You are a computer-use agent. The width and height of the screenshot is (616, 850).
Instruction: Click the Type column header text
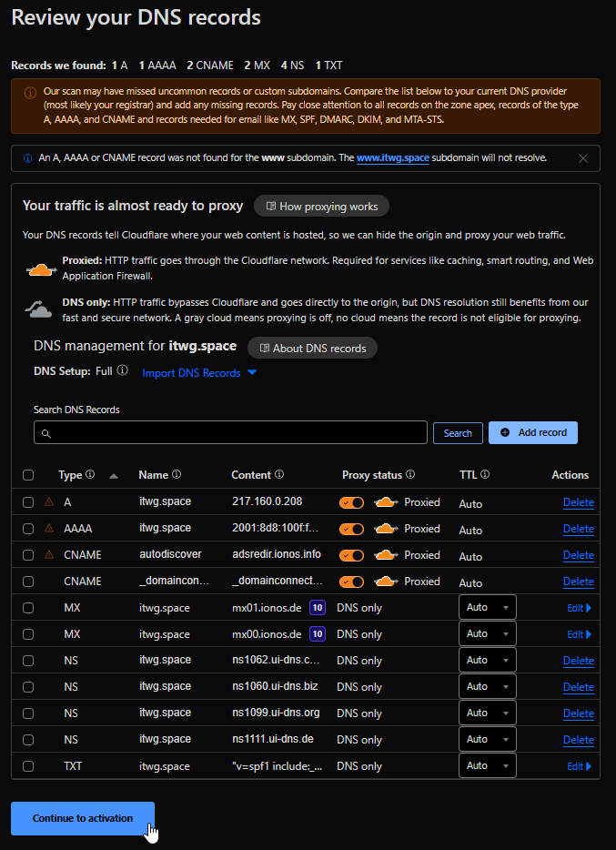coord(70,475)
